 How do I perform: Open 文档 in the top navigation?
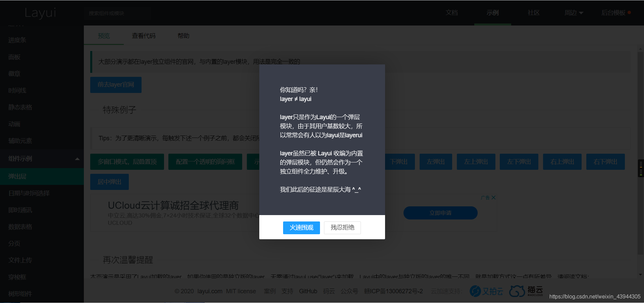click(x=452, y=12)
